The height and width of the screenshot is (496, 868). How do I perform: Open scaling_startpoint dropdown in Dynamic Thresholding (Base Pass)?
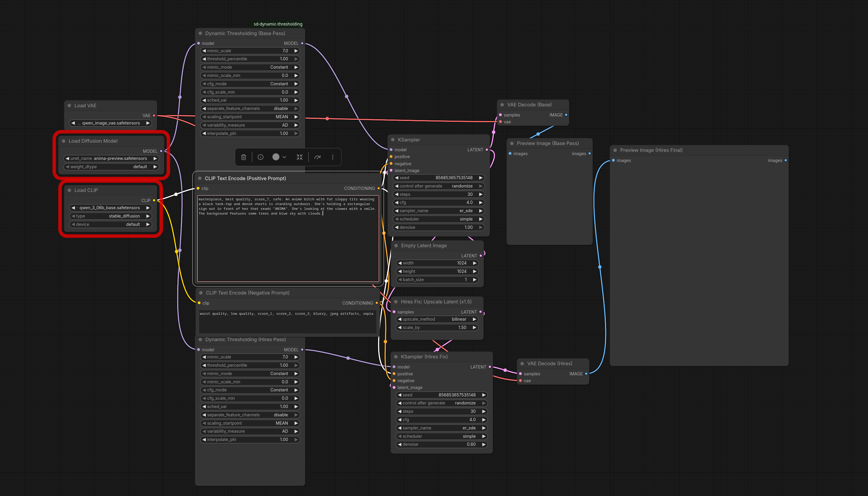[250, 117]
